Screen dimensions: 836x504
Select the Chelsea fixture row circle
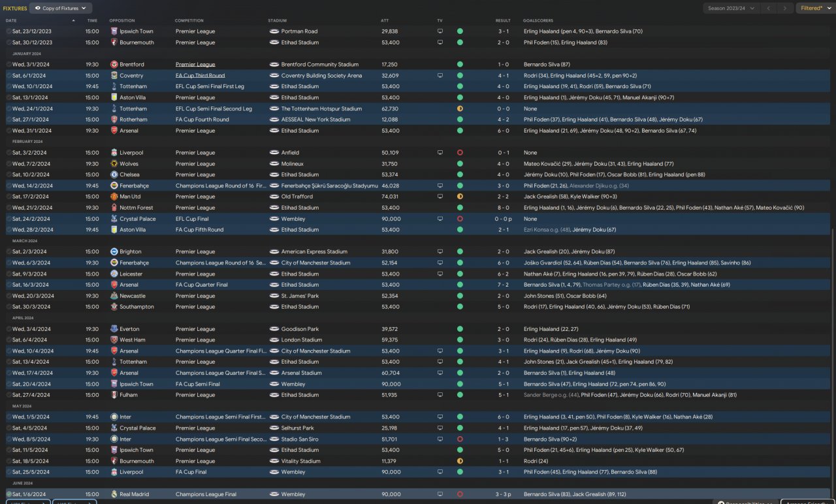click(x=8, y=175)
